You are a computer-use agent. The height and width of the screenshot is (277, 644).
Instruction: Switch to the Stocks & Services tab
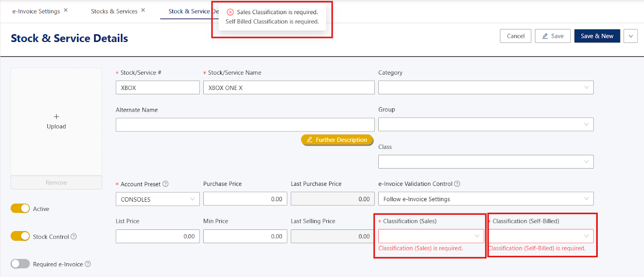tap(114, 11)
